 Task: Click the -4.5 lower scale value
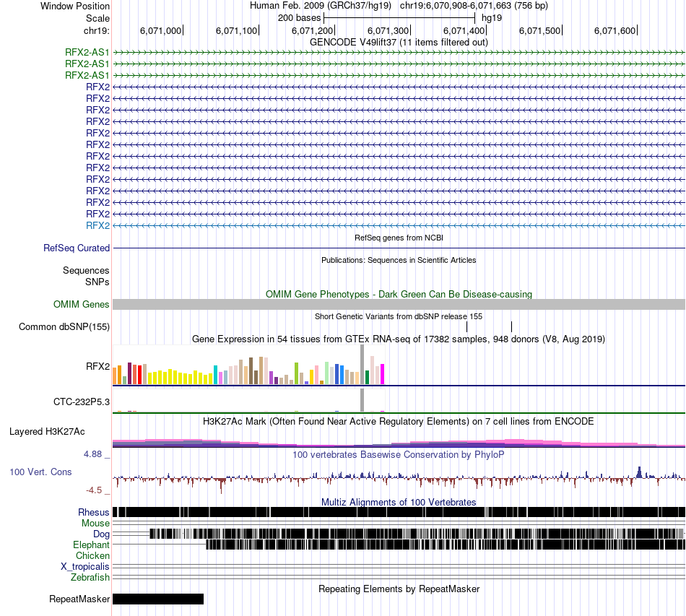(94, 490)
